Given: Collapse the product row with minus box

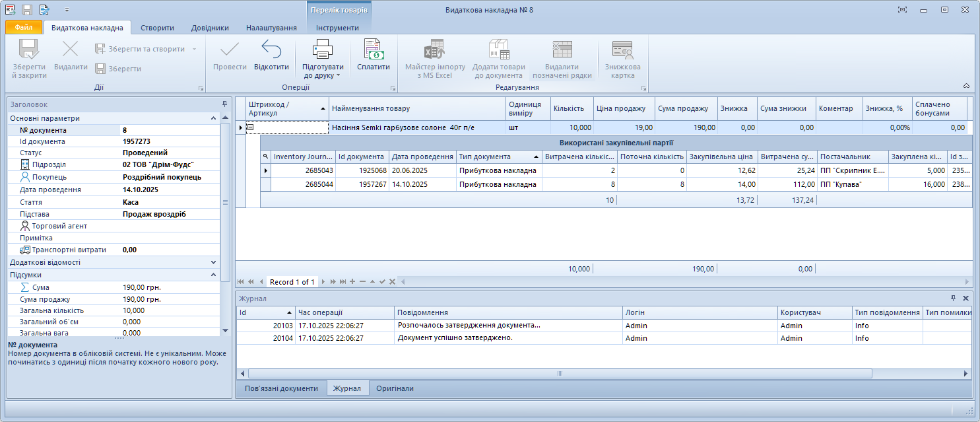Looking at the screenshot, I should click(x=251, y=127).
